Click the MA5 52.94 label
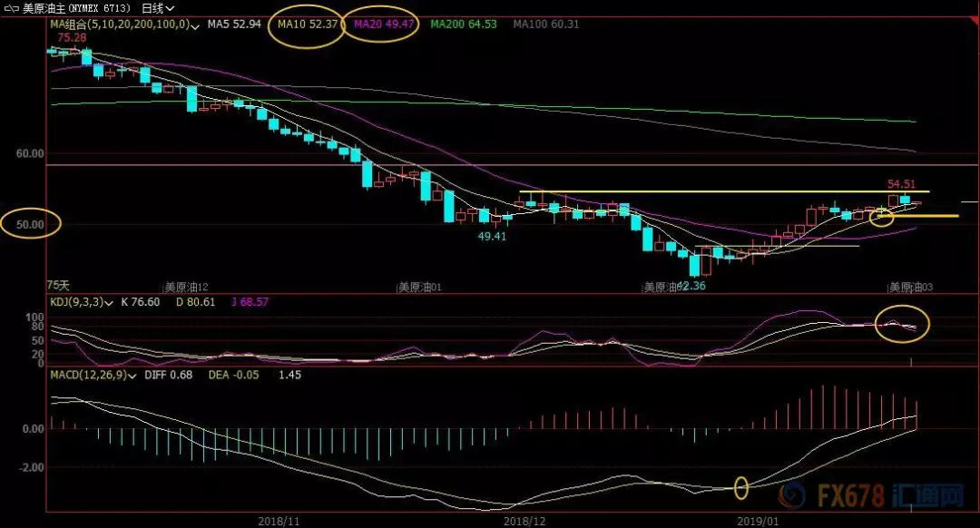 tap(234, 24)
